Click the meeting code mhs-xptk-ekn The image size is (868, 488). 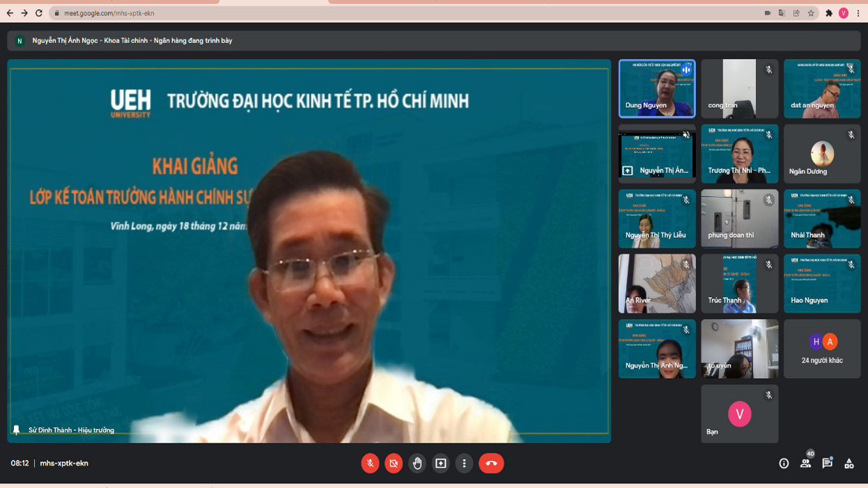point(64,464)
